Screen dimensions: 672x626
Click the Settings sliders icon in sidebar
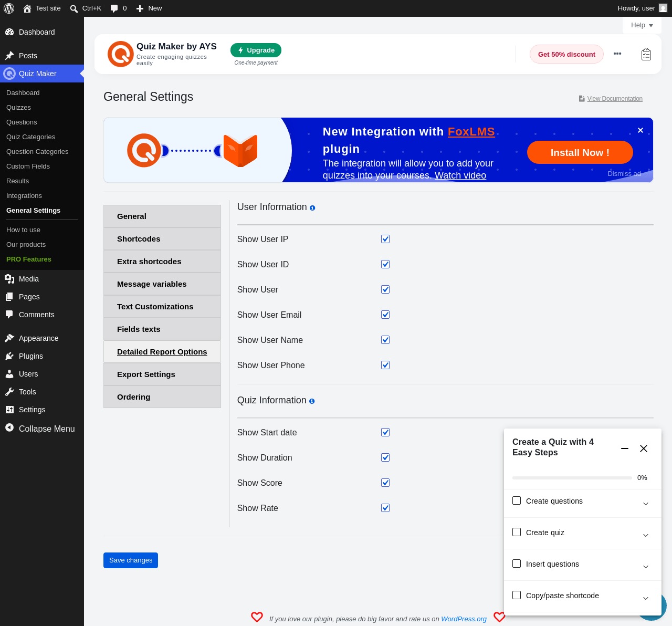coord(9,410)
